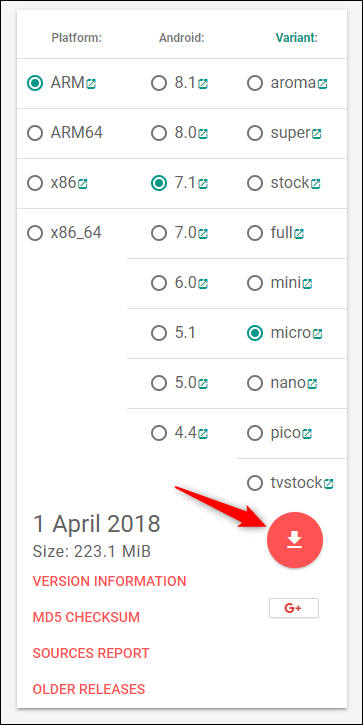
Task: Choose the stock variant radio button
Action: 255,183
